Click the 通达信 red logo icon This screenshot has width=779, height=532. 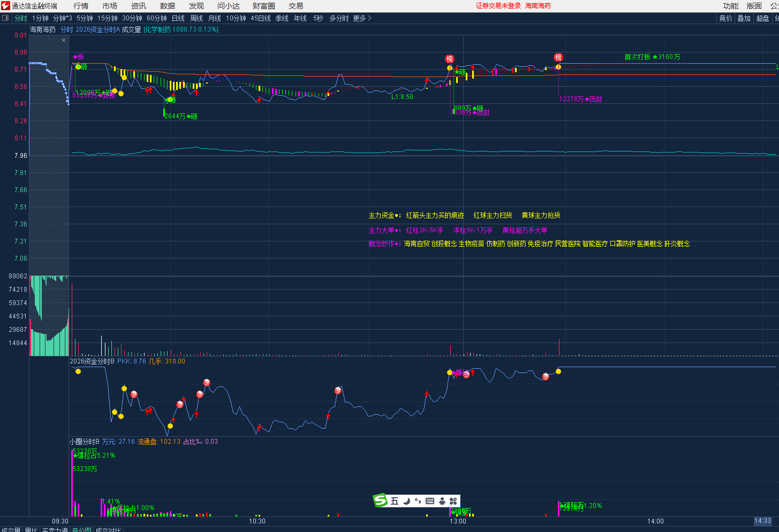(x=6, y=6)
